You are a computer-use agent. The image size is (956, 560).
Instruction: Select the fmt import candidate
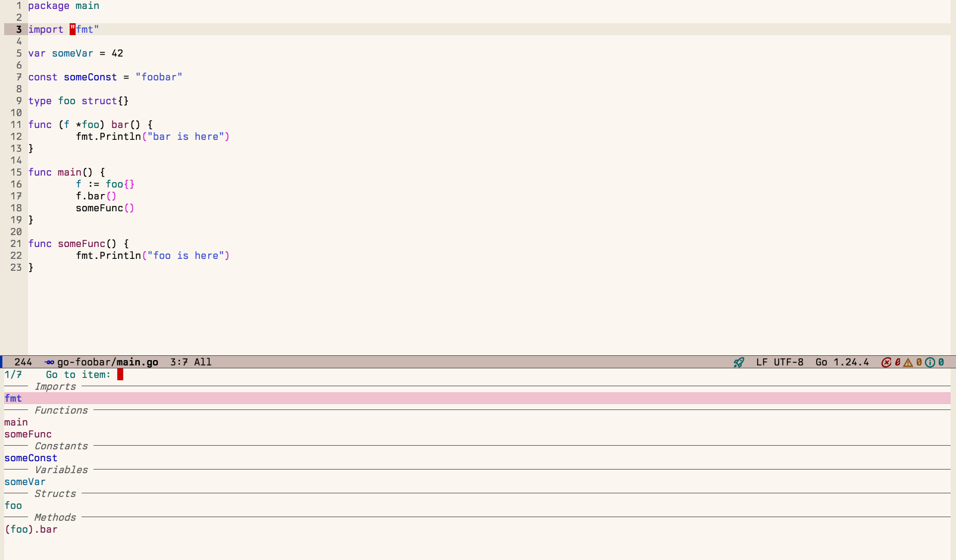[477, 398]
